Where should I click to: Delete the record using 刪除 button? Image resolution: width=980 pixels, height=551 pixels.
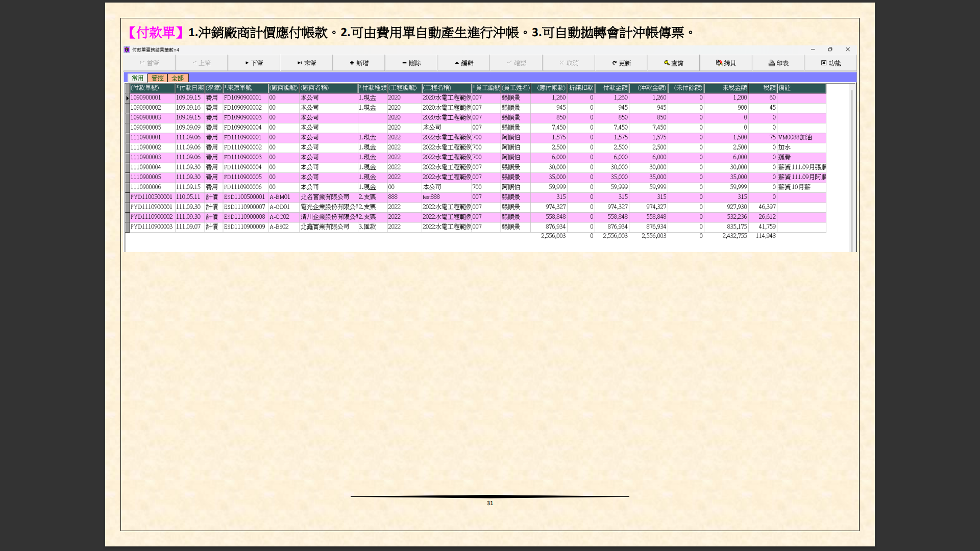pyautogui.click(x=411, y=63)
